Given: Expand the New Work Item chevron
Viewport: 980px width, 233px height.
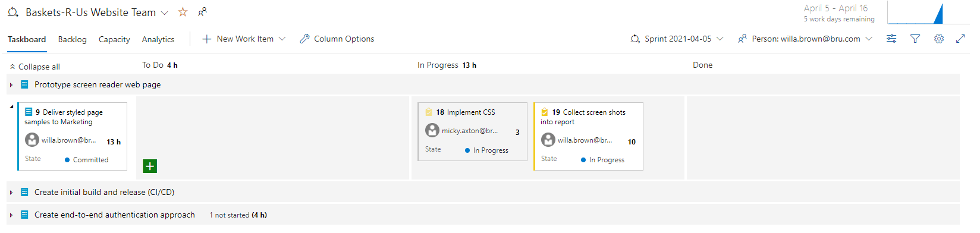Looking at the screenshot, I should [x=282, y=39].
